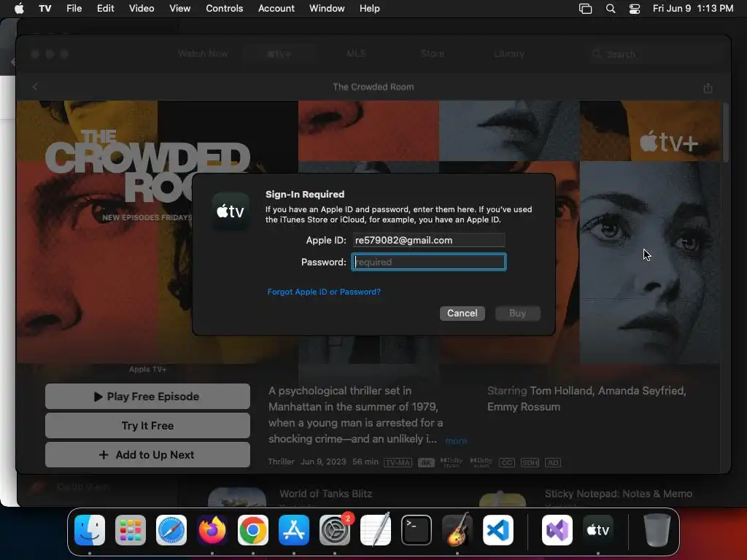Viewport: 747px width, 560px height.
Task: Open Stage Manager from menu bar
Action: click(586, 9)
